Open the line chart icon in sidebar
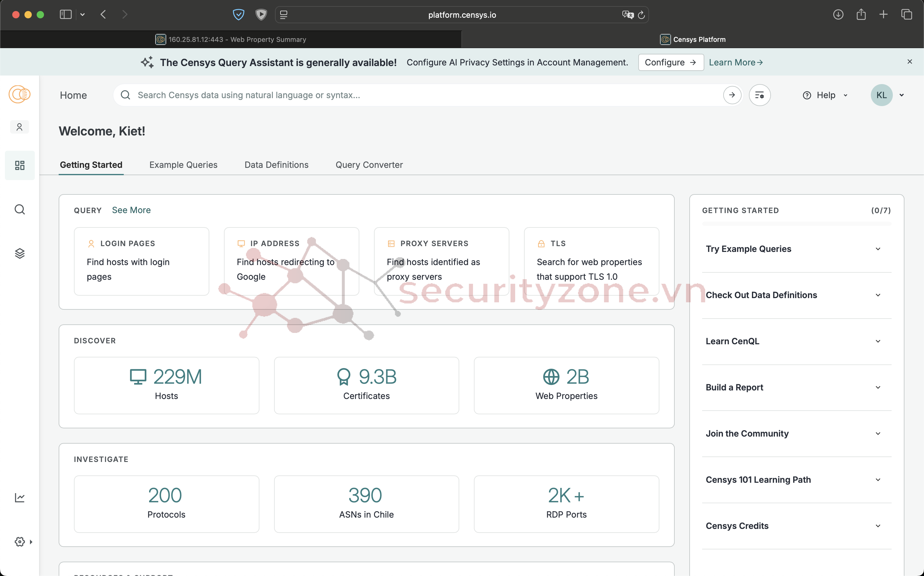The width and height of the screenshot is (924, 576). (x=20, y=497)
